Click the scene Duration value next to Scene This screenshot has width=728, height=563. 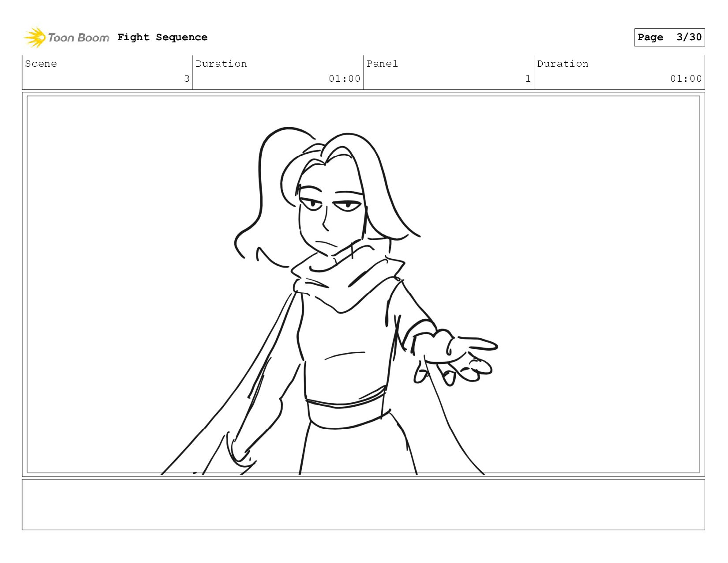[x=345, y=79]
